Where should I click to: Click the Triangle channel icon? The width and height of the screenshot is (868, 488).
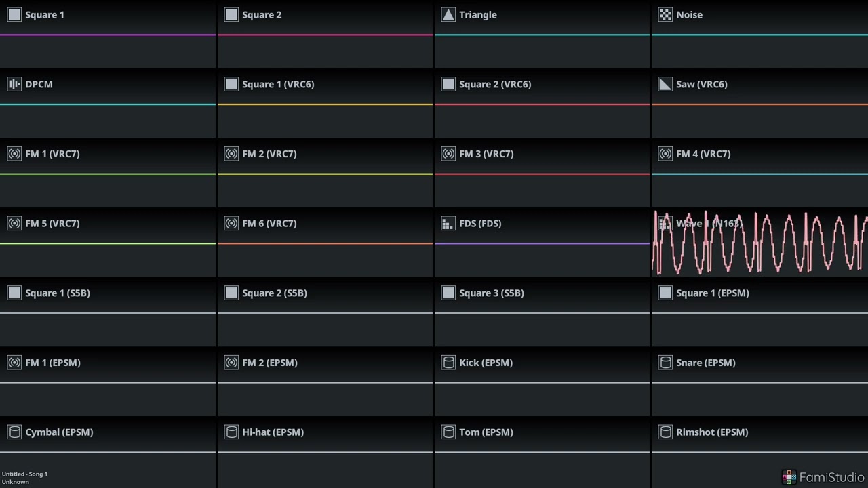(448, 15)
